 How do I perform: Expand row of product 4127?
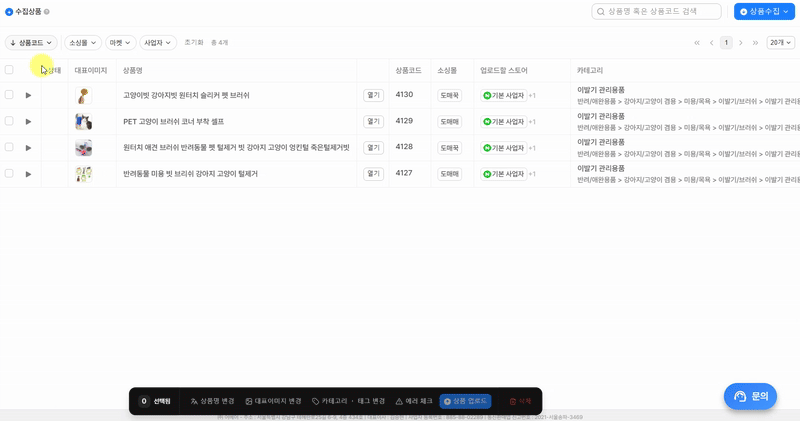[x=29, y=174]
